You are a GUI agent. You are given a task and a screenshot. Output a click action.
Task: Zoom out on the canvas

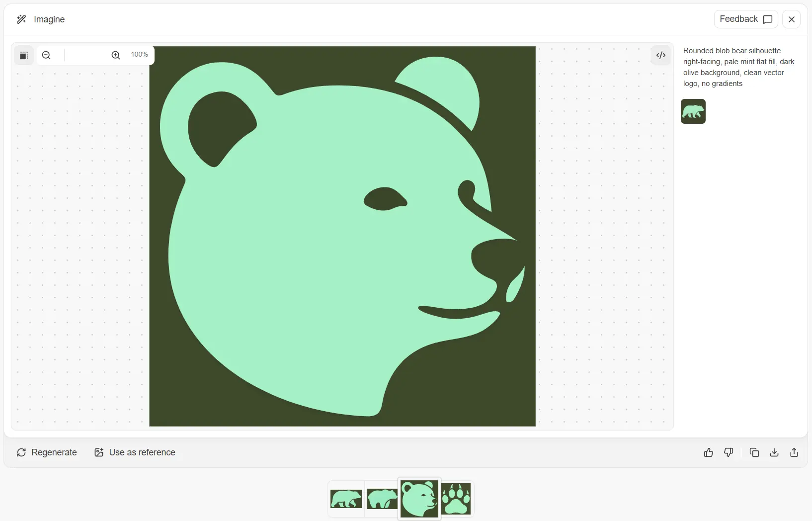point(46,55)
